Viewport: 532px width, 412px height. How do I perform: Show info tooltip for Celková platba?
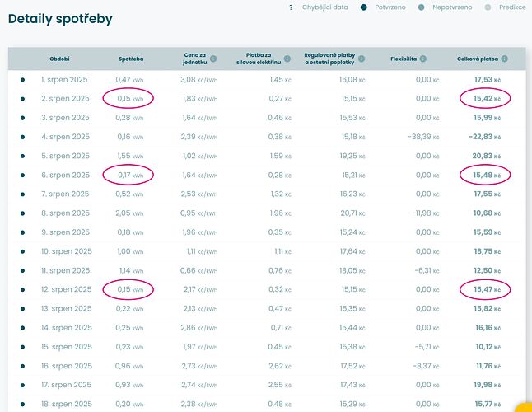click(x=504, y=59)
